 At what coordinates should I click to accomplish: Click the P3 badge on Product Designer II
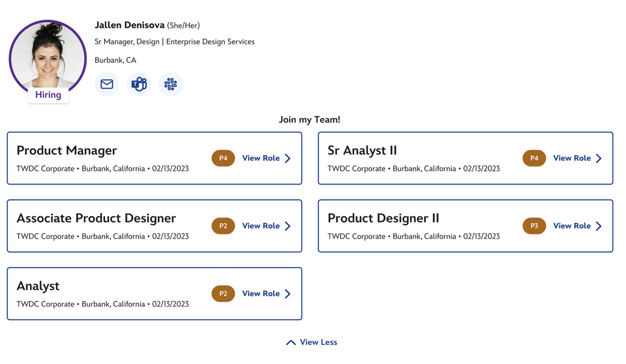(534, 226)
